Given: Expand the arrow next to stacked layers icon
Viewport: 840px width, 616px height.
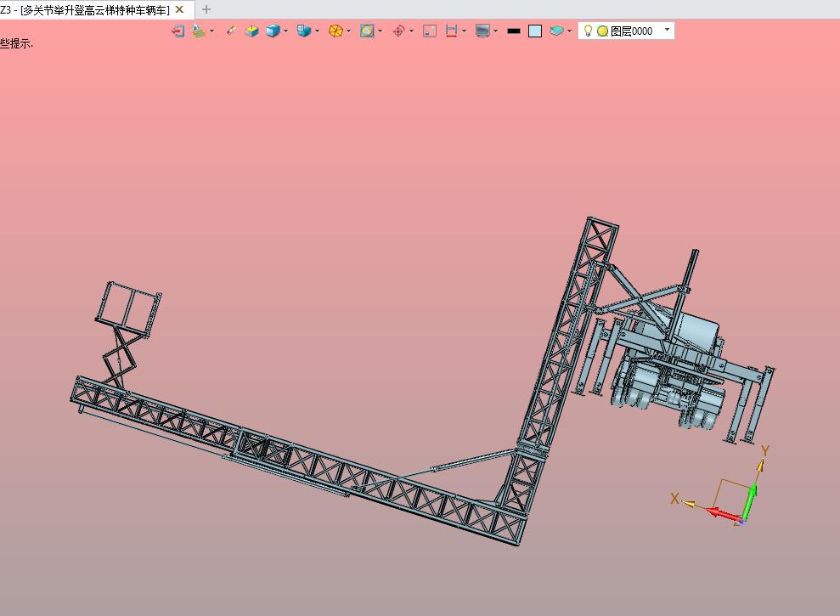Looking at the screenshot, I should (x=569, y=31).
